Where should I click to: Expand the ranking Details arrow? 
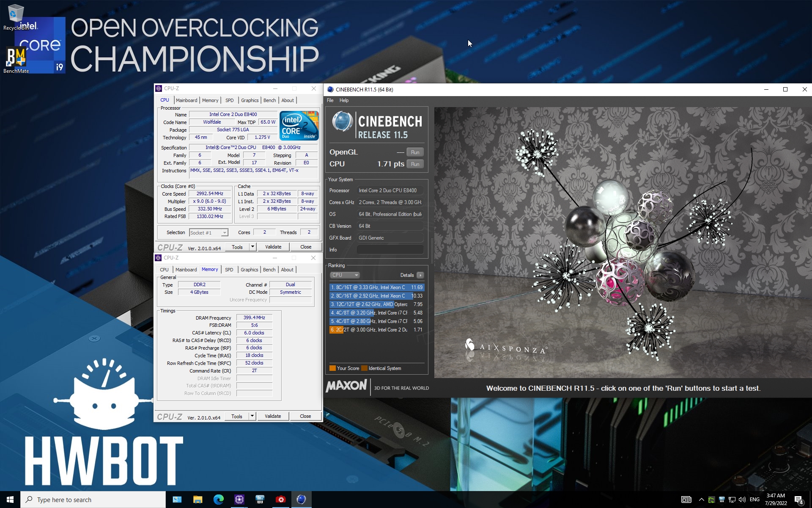click(420, 275)
